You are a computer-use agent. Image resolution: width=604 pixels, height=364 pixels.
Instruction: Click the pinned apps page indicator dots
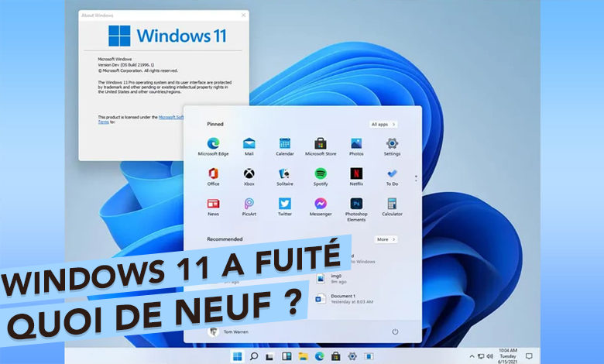416,178
